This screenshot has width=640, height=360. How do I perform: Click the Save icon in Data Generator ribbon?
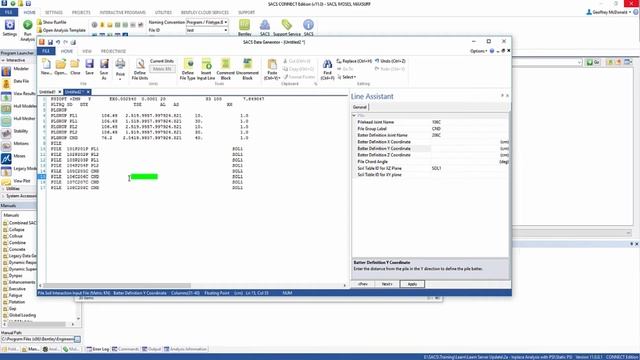click(89, 67)
